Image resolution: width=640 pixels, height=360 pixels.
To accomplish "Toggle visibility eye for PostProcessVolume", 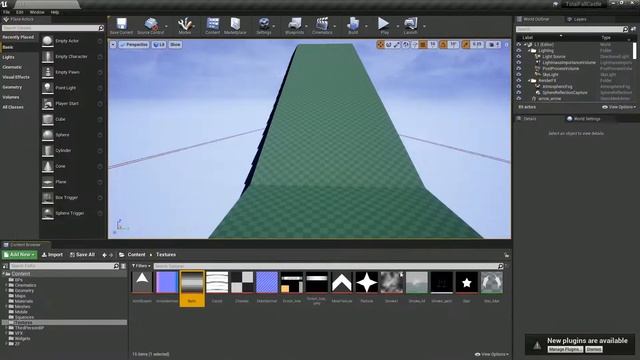I will coord(519,69).
